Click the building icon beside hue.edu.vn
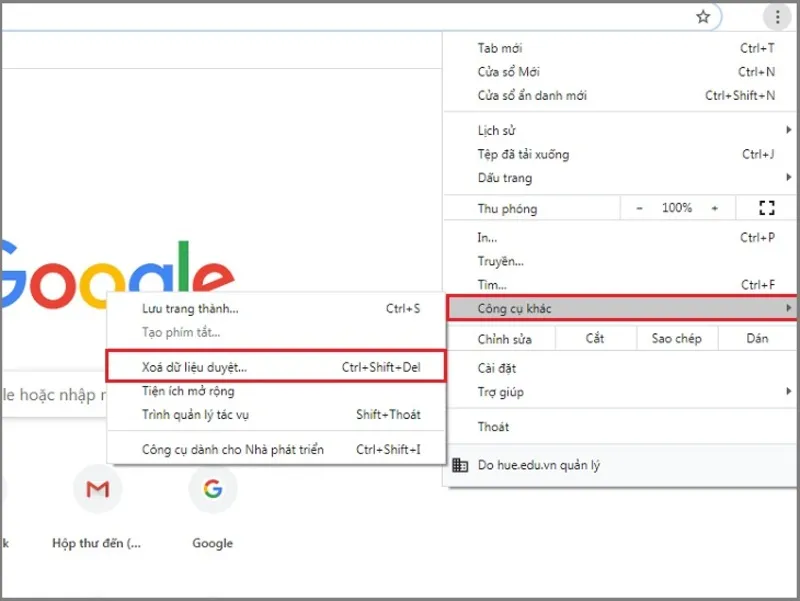The height and width of the screenshot is (601, 800). [x=459, y=466]
